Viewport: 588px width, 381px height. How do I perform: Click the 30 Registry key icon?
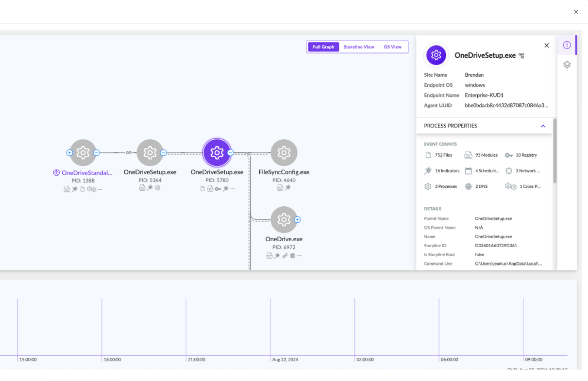click(x=509, y=155)
